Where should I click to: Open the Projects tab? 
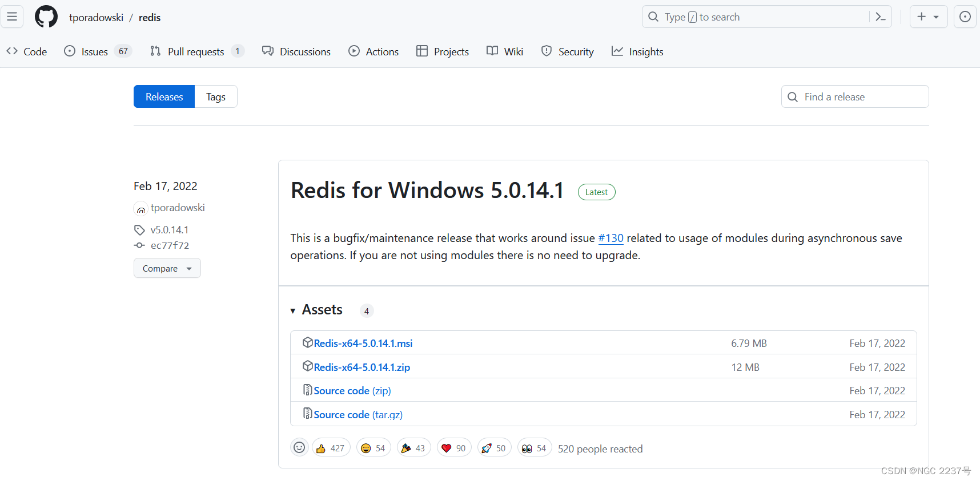[x=443, y=51]
